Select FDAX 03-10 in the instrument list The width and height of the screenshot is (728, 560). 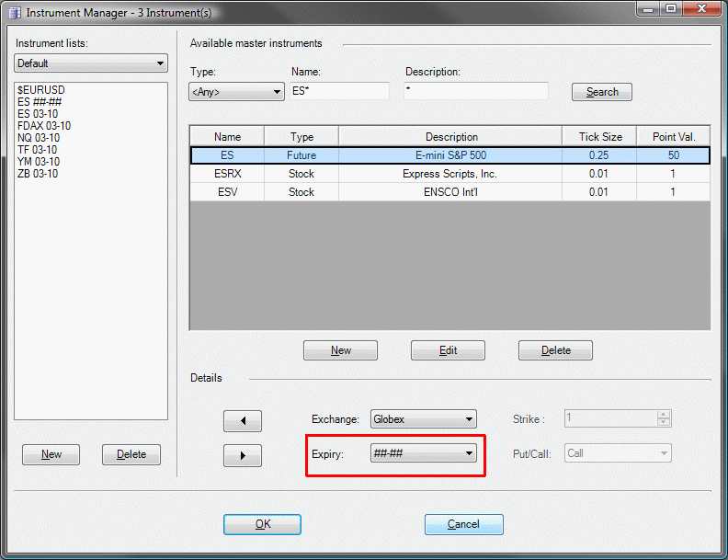pos(44,126)
